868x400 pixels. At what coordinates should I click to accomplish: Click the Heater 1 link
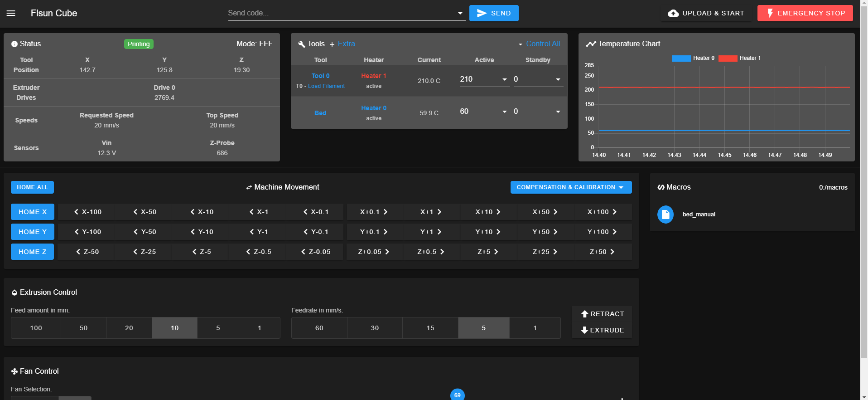[374, 76]
